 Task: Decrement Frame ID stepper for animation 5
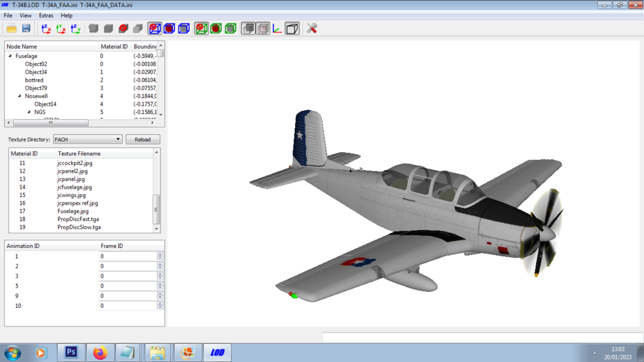[x=160, y=288]
